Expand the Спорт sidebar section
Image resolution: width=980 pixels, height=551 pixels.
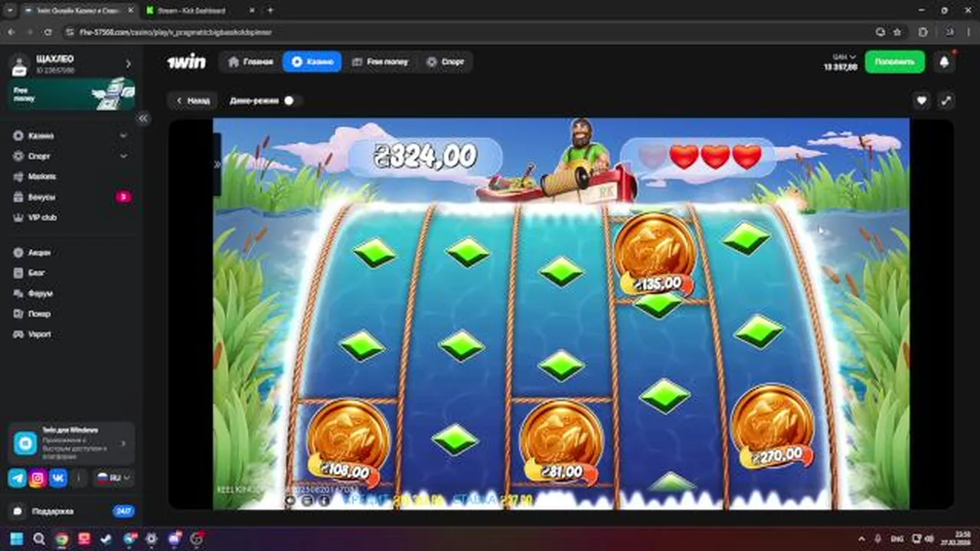pos(123,156)
